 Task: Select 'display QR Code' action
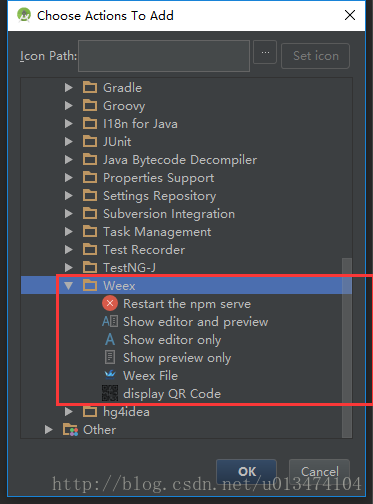click(172, 394)
